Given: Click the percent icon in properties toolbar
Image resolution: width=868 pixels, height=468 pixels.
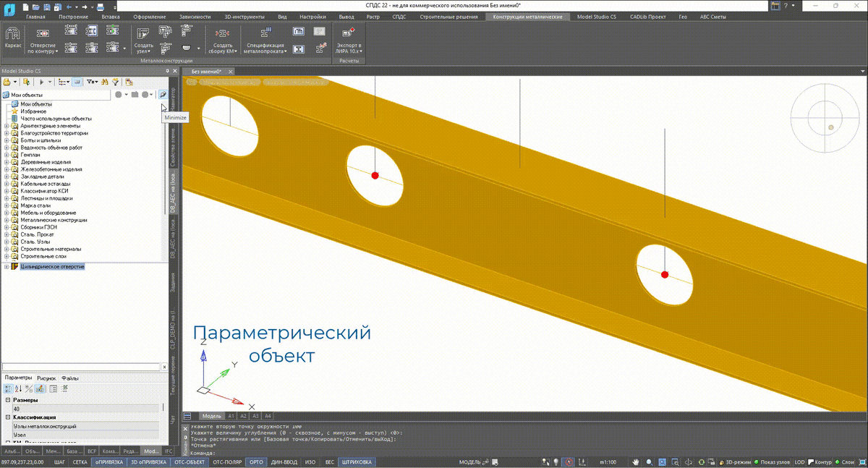Looking at the screenshot, I should (x=29, y=388).
